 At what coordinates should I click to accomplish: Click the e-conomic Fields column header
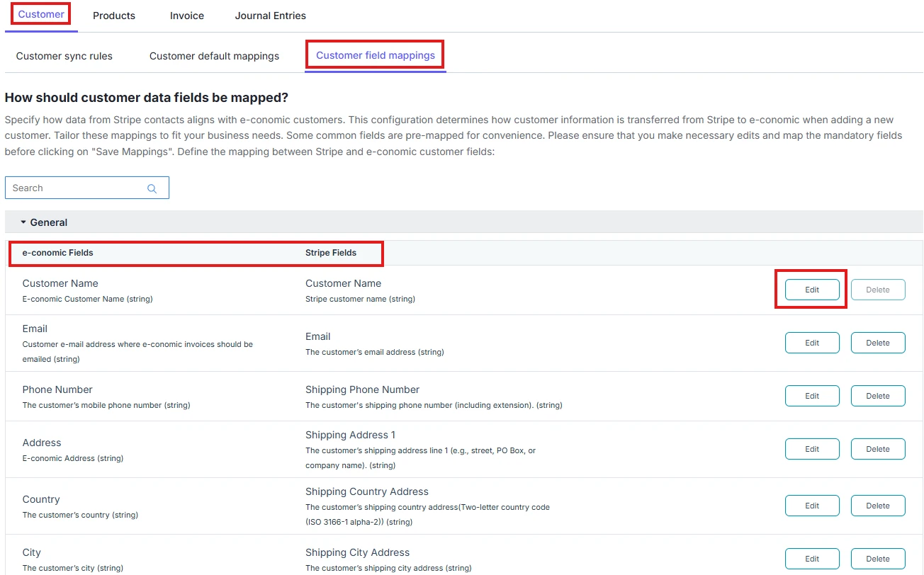click(58, 253)
